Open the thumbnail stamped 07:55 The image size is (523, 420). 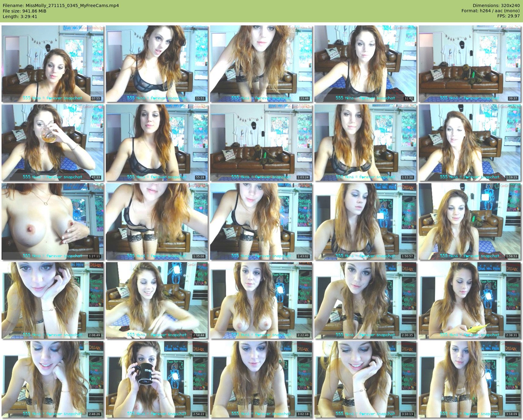coord(52,64)
